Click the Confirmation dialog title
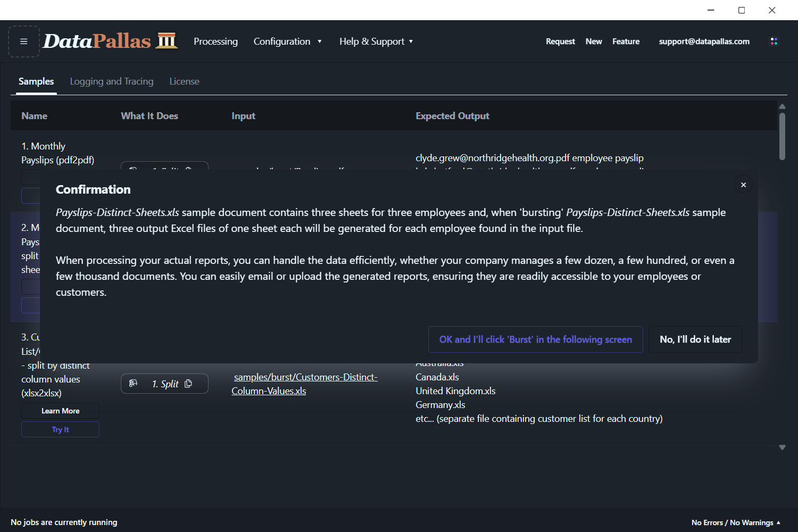Viewport: 798px width, 532px height. pyautogui.click(x=93, y=189)
